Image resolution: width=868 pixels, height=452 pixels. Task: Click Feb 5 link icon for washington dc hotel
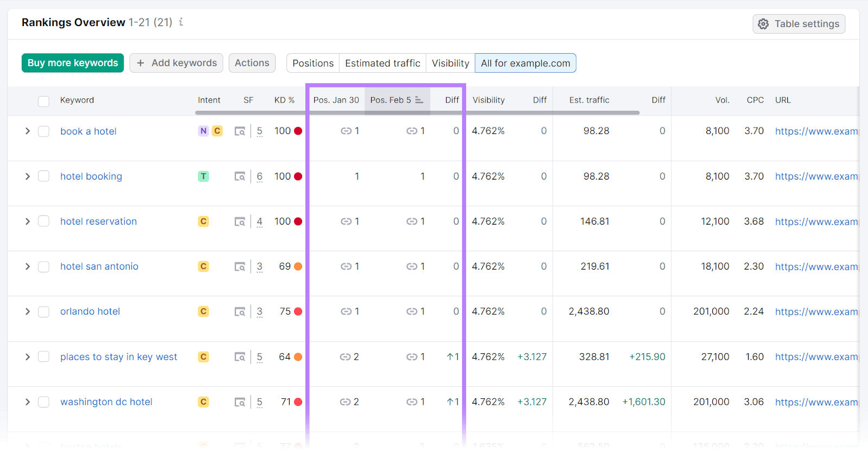412,402
